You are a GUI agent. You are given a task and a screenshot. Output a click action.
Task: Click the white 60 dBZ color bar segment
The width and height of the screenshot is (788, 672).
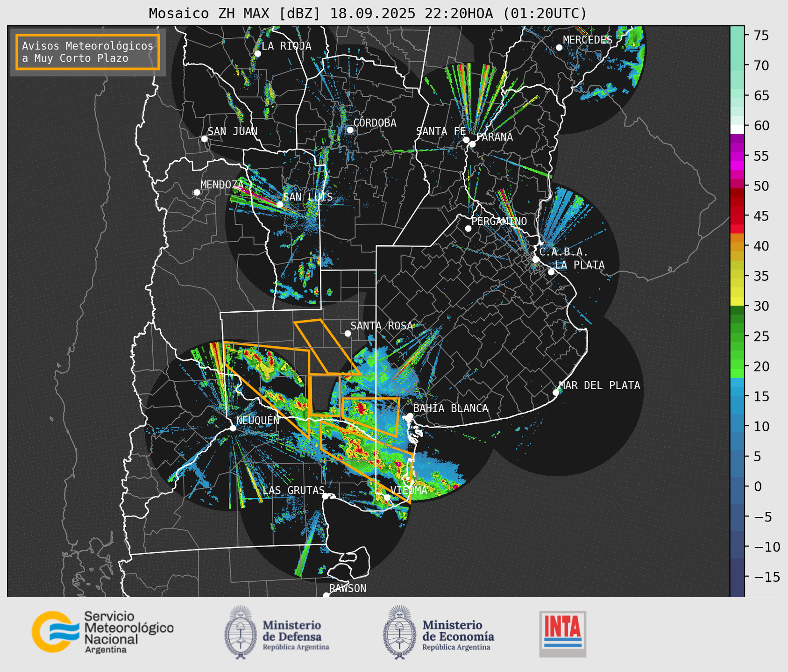[737, 129]
